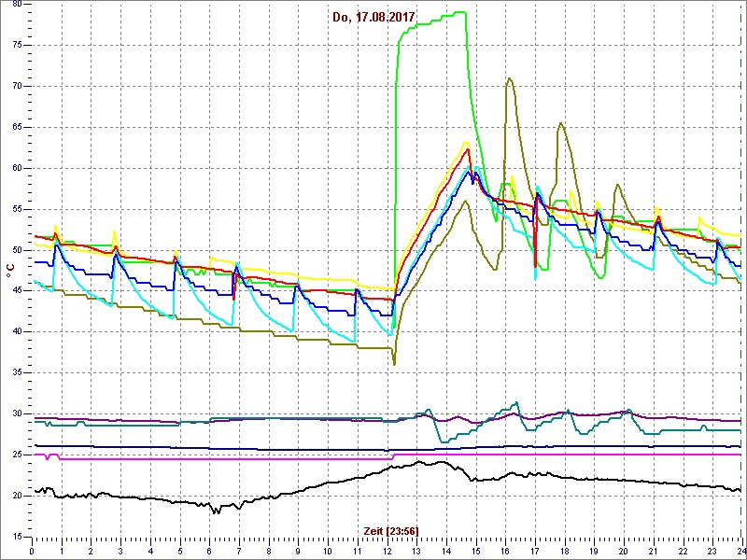Click hour 18 on the time axis

[565, 550]
